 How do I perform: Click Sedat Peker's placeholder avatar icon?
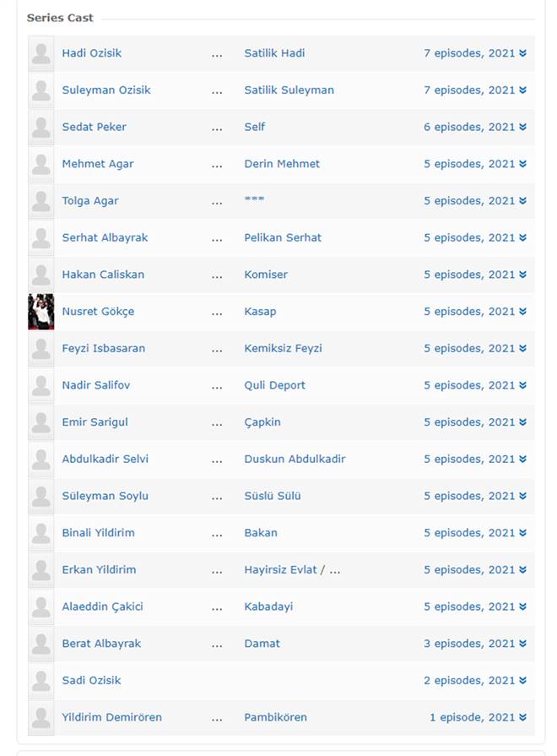coord(41,128)
